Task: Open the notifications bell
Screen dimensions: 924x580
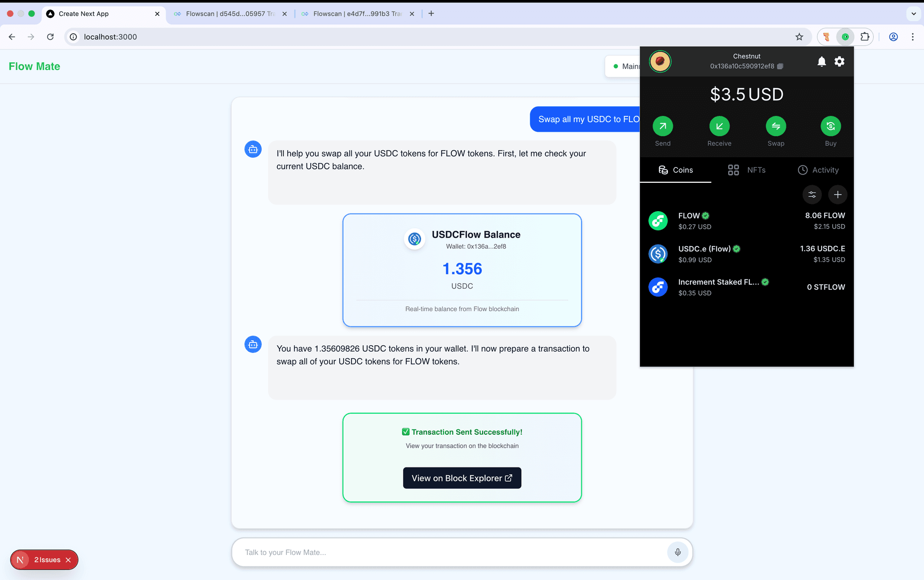Action: click(x=821, y=62)
